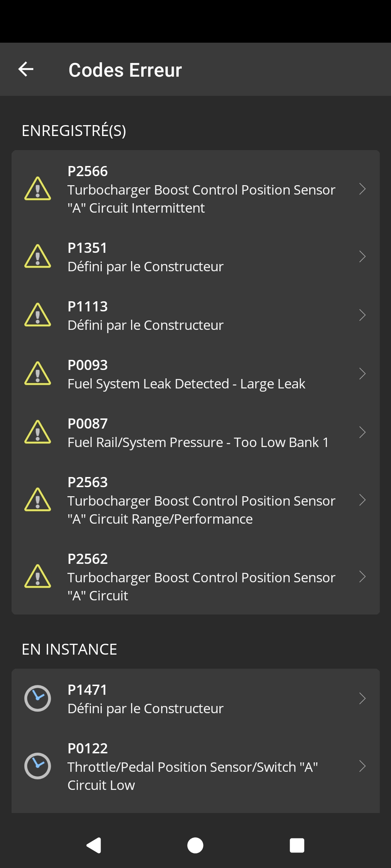391x868 pixels.
Task: Tap pending clock icon for P0122
Action: coord(38,766)
